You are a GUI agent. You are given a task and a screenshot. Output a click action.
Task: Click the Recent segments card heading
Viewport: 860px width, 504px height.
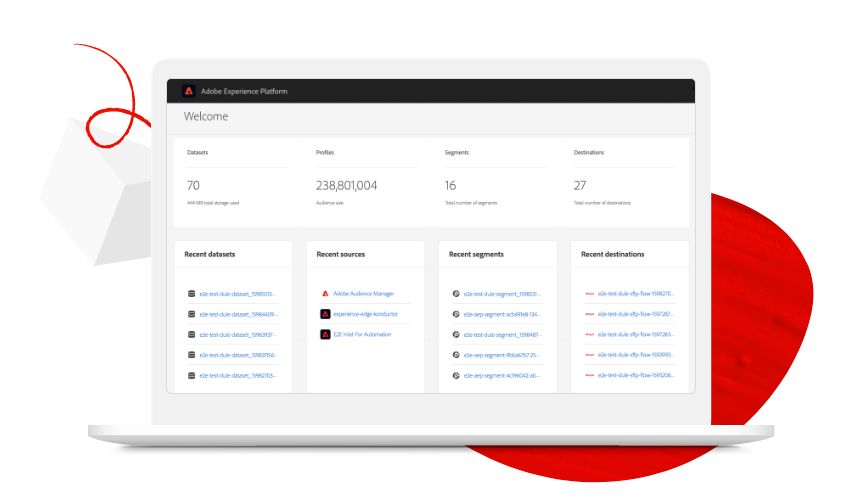(x=476, y=254)
